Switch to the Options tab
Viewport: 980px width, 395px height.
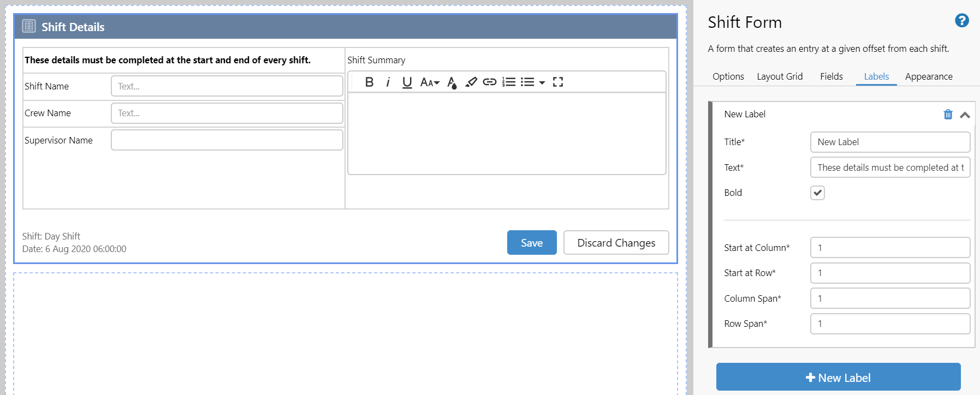click(728, 76)
